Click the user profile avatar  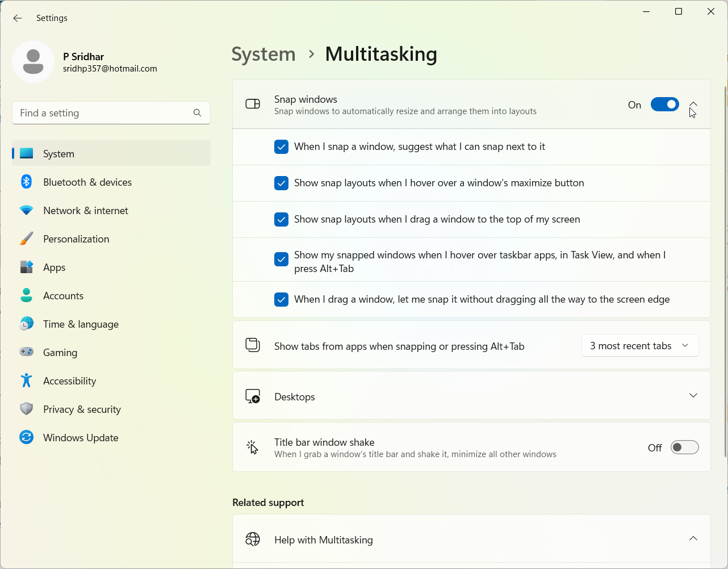pyautogui.click(x=34, y=62)
